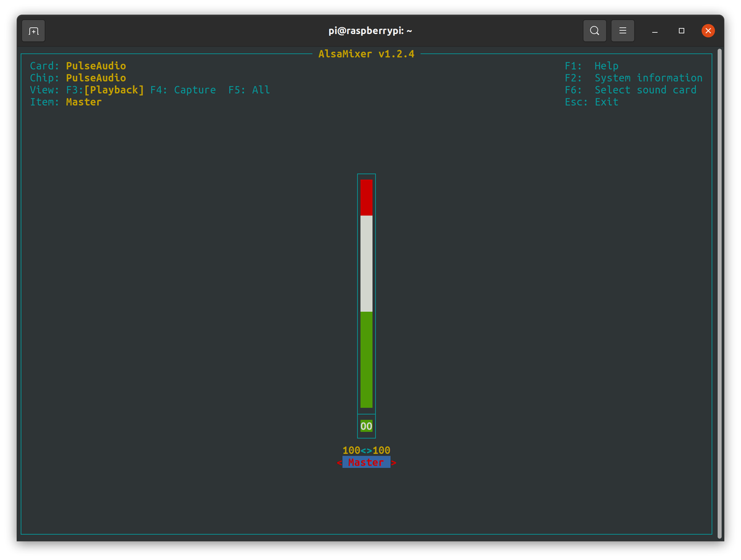Click the Item Master text
Screen dimensions: 741x560
coord(65,102)
